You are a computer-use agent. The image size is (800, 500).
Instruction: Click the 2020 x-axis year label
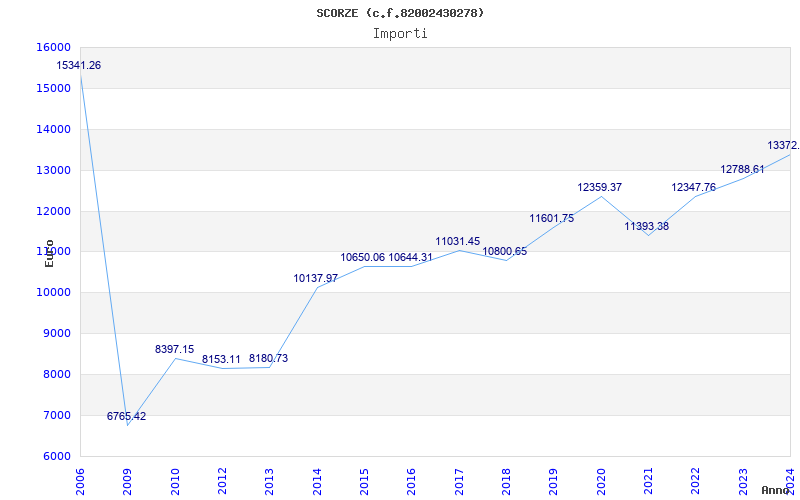601,480
